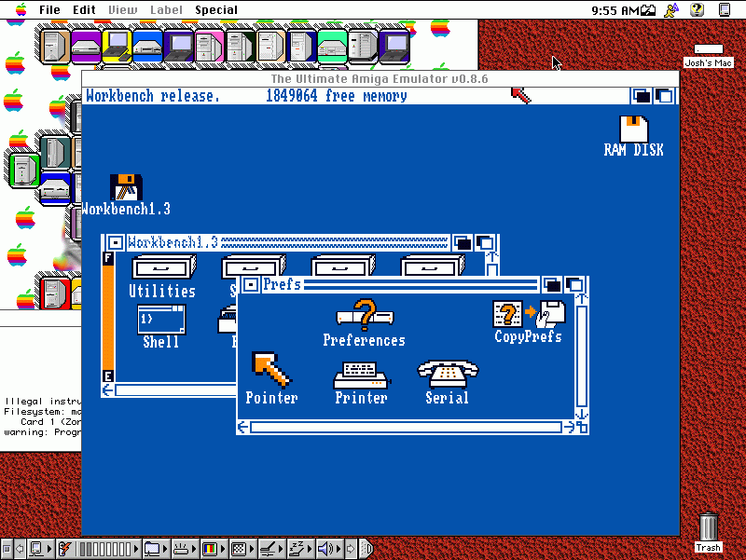Bring the Amiga screen to front gadget
Screen dimensions: 746x560
pos(664,97)
